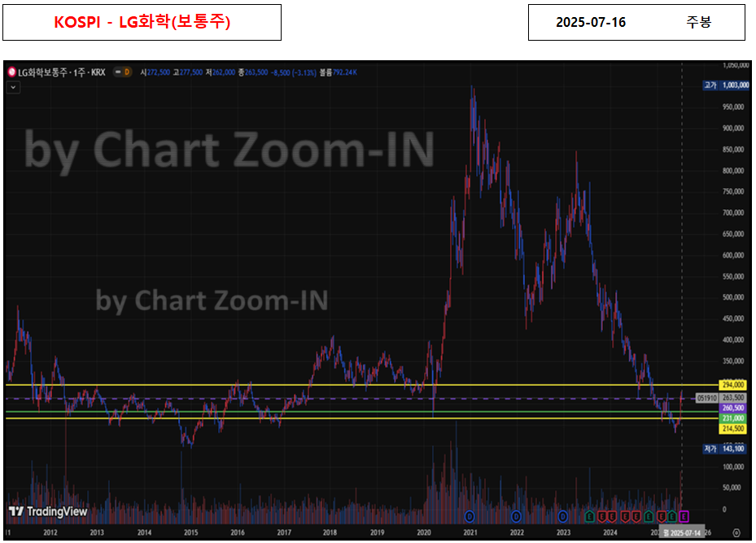Click the 800,000 price axis tick
756x543 pixels.
(x=733, y=171)
